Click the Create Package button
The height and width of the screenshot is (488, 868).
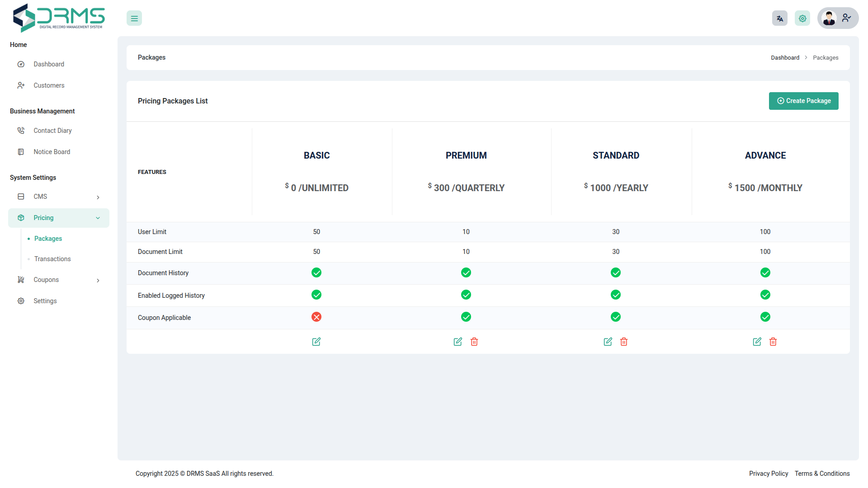click(803, 101)
